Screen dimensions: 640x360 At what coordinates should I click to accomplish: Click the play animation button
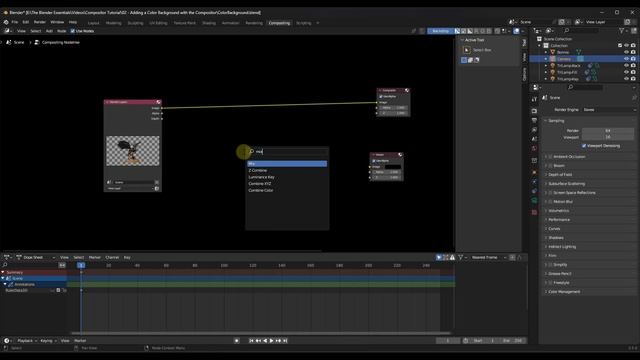point(271,340)
